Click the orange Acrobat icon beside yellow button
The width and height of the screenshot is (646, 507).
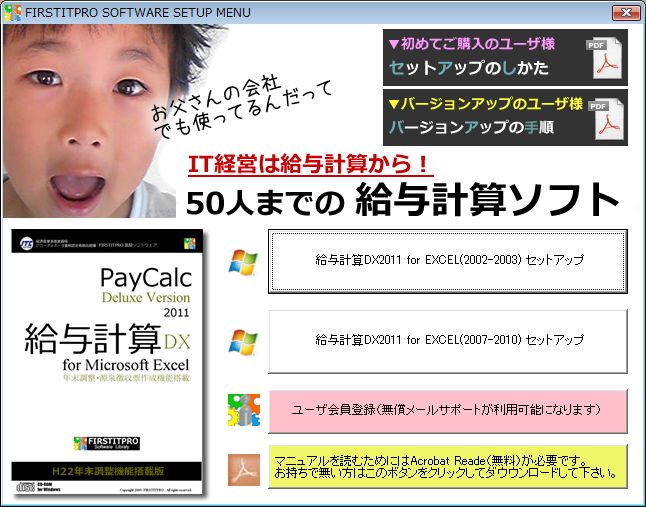244,470
